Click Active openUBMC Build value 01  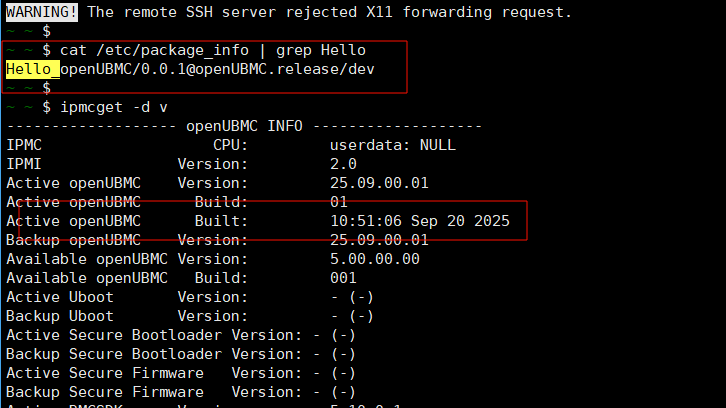338,202
